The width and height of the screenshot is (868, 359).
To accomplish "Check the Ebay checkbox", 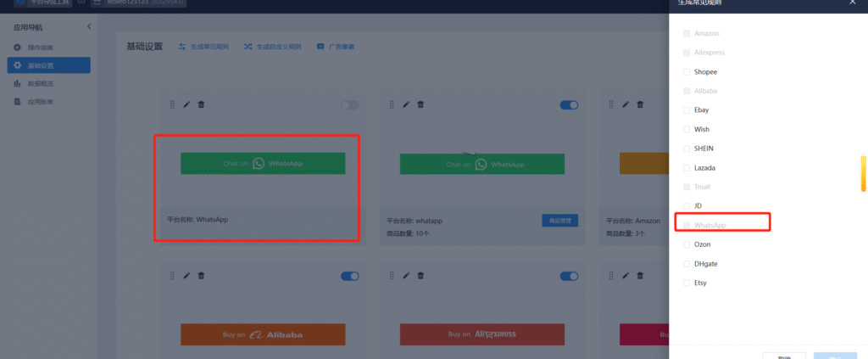I will (x=687, y=110).
